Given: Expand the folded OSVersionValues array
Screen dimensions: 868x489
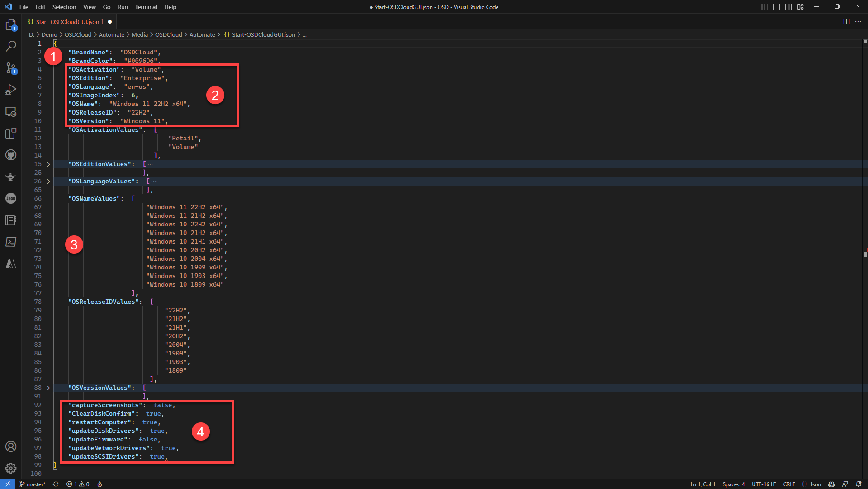Looking at the screenshot, I should [49, 388].
